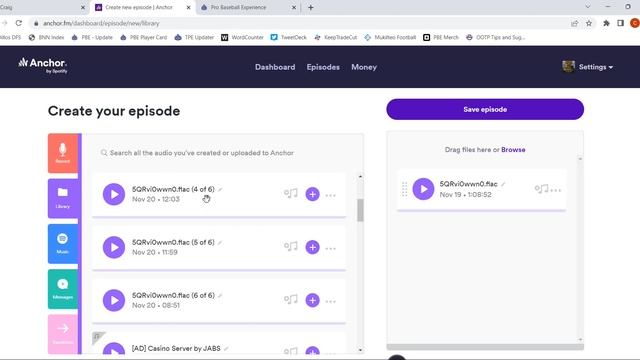640x360 pixels.
Task: Open the Messages sidebar panel
Action: 62,289
